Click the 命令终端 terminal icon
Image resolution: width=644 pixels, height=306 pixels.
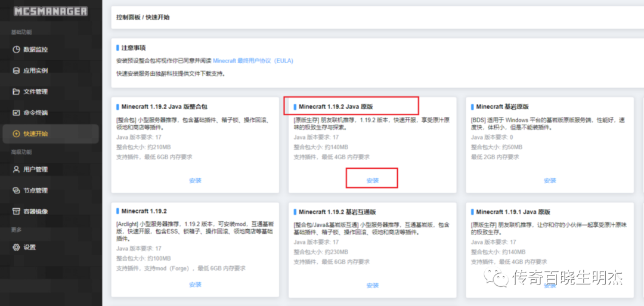17,113
